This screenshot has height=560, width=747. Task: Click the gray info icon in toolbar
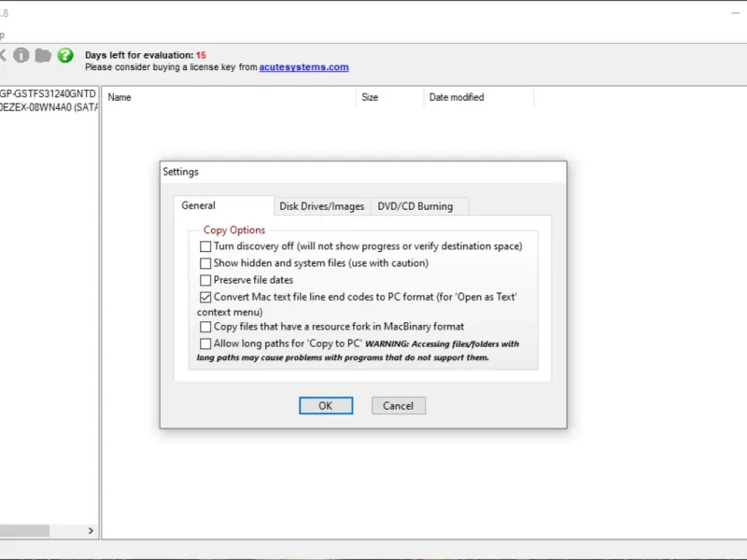[21, 55]
